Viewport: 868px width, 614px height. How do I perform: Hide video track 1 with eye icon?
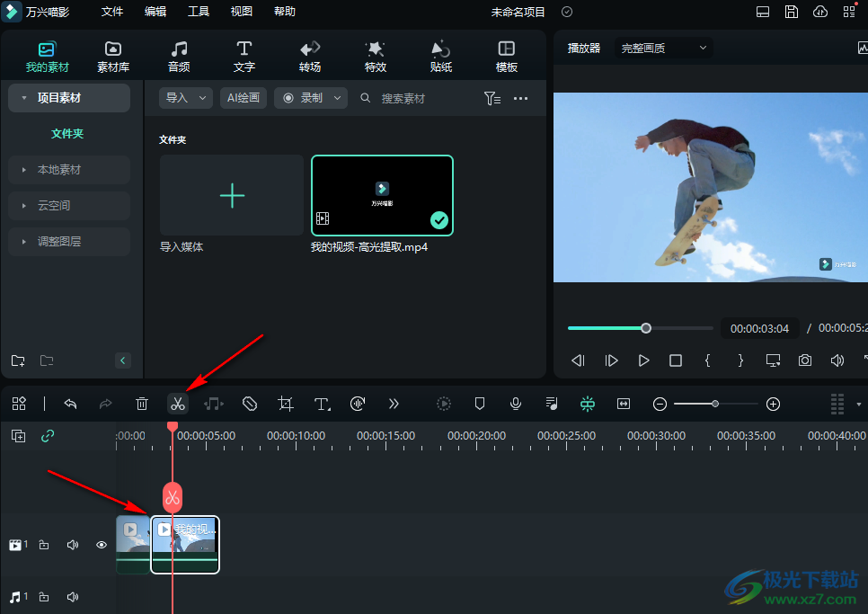[x=102, y=545]
